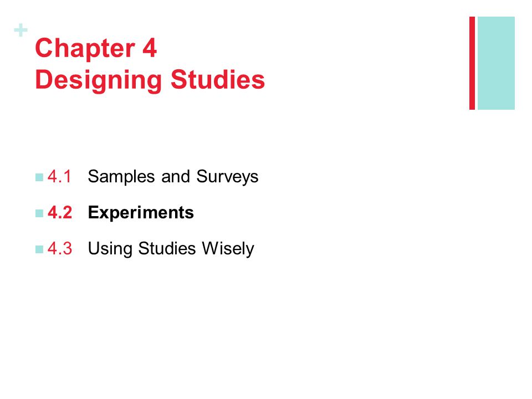
Task: Open the Using Studies Wisely section
Action: pyautogui.click(x=171, y=249)
